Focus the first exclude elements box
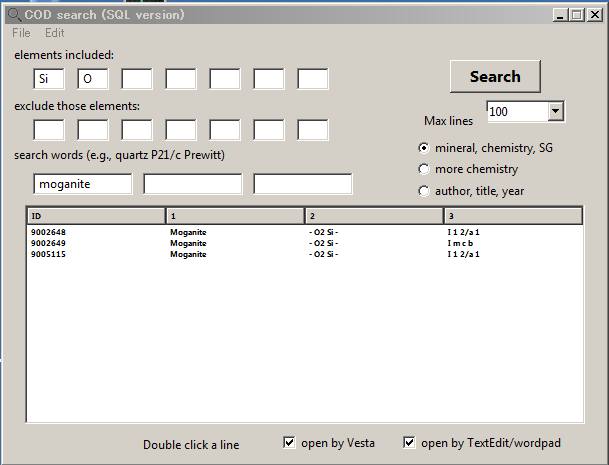This screenshot has width=609, height=465. click(x=49, y=130)
